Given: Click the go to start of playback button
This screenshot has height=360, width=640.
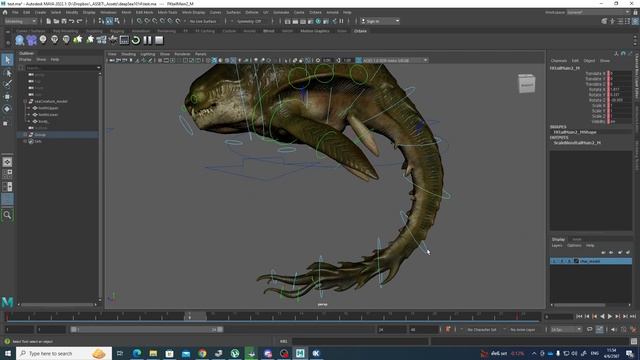Looking at the screenshot, I should pyautogui.click(x=579, y=316).
